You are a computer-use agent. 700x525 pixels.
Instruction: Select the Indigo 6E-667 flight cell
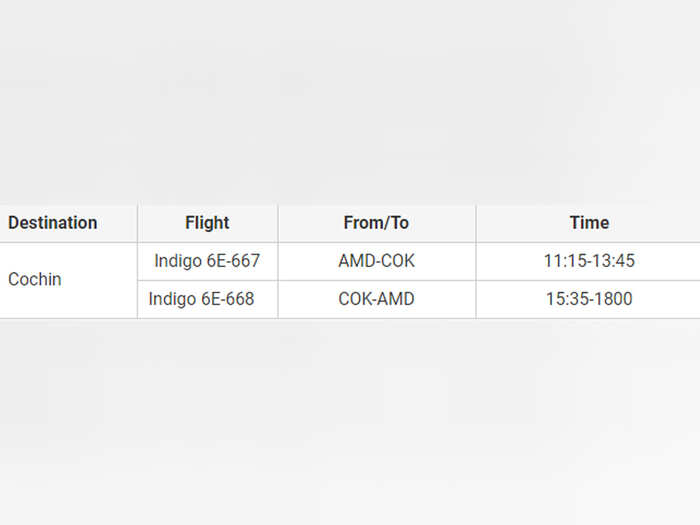pos(208,262)
